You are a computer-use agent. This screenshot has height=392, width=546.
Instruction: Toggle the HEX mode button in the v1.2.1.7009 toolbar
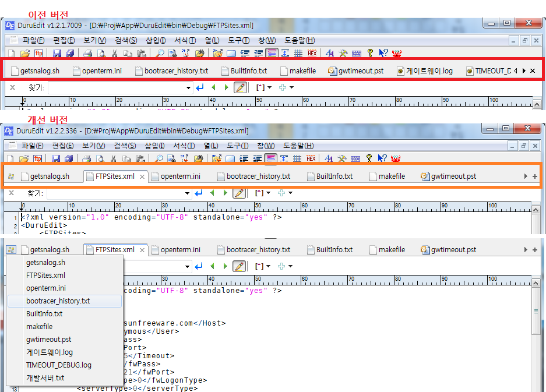(312, 53)
